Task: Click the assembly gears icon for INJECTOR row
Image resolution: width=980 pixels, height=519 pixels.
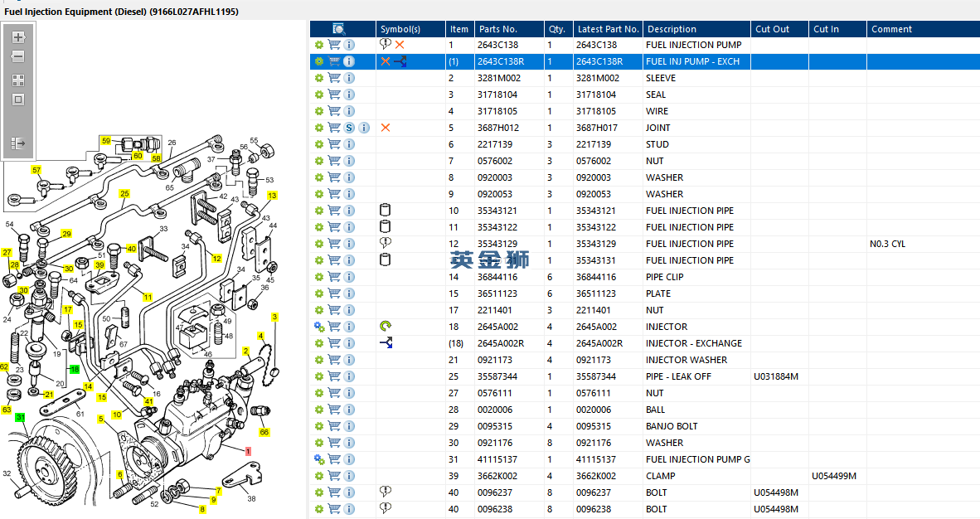Action: tap(319, 327)
